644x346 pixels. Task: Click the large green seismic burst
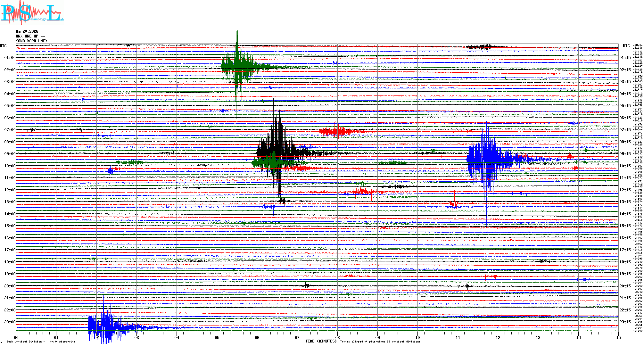tap(238, 67)
